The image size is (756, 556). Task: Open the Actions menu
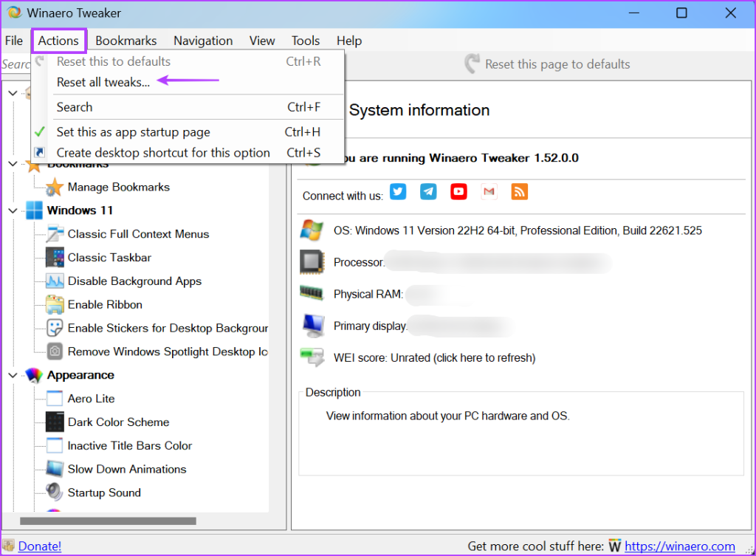[59, 41]
